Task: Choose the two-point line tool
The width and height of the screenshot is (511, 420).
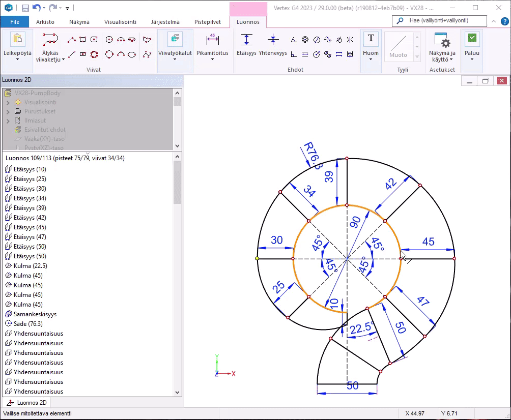Action: point(72,54)
